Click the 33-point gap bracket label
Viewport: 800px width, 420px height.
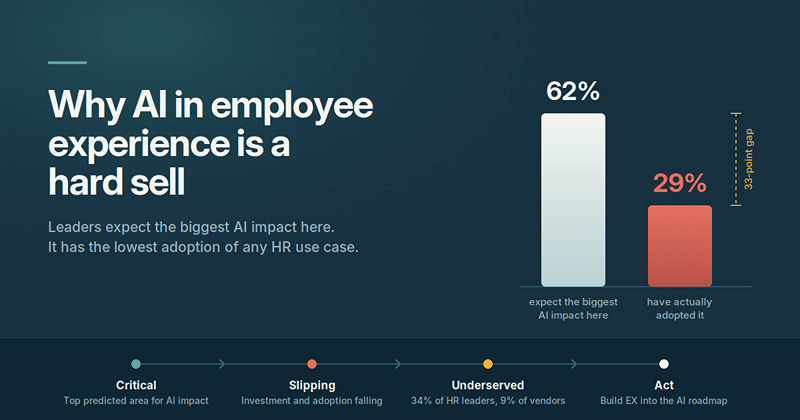click(x=748, y=159)
